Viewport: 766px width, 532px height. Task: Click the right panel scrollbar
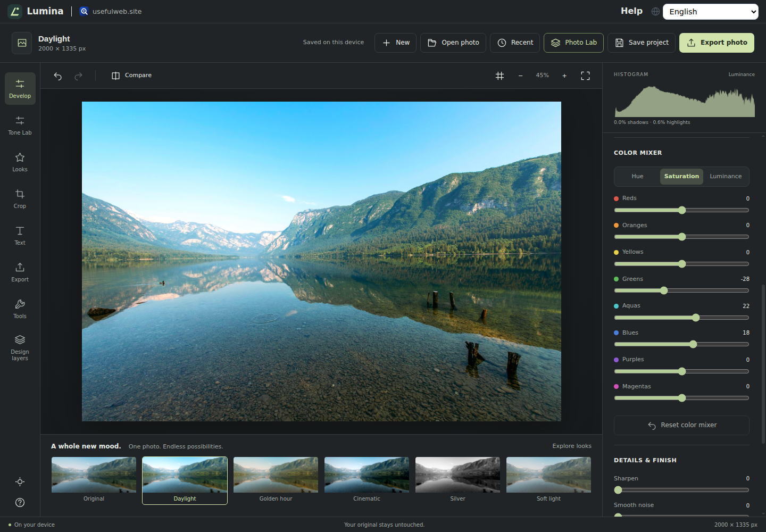click(763, 364)
